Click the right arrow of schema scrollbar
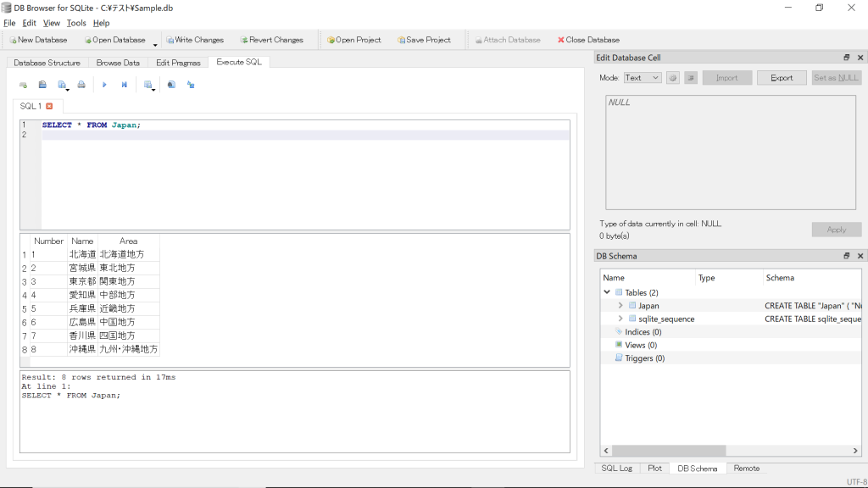This screenshot has width=868, height=488. point(855,451)
